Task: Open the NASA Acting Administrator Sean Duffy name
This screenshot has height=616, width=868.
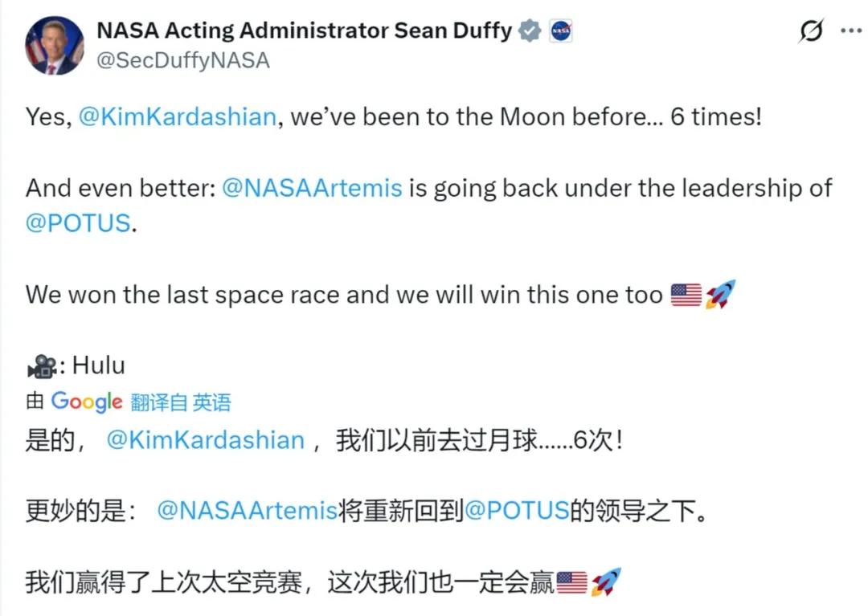Action: click(304, 31)
